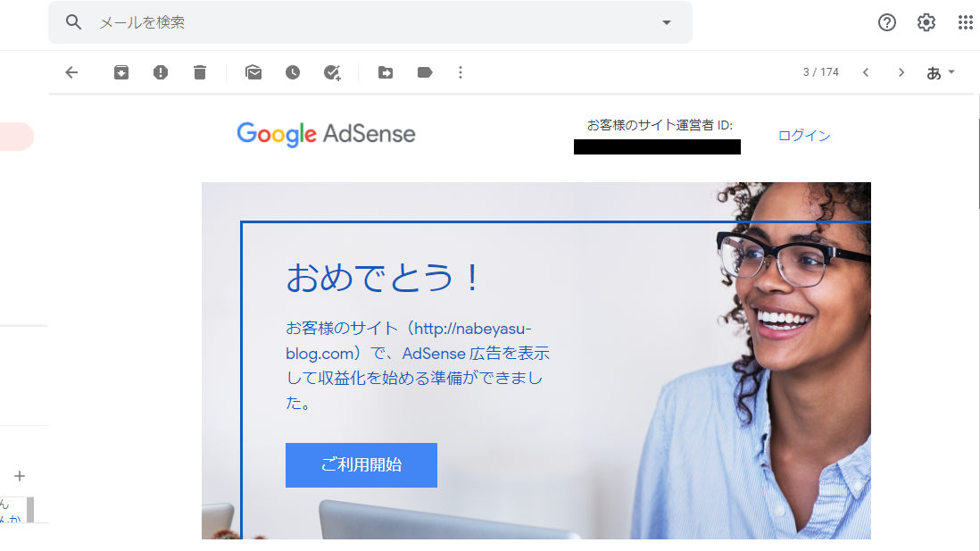The height and width of the screenshot is (551, 980).
Task: Open the Move to folder icon
Action: point(386,72)
